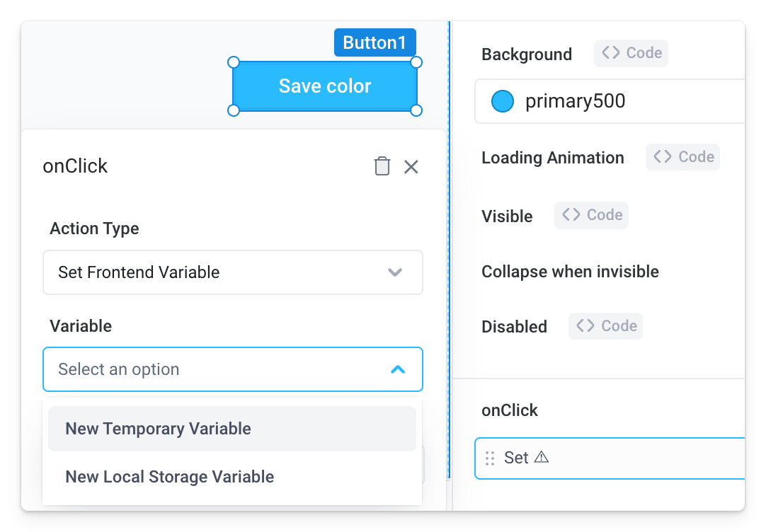Delete the onClick action with trash icon
Image resolution: width=766 pixels, height=532 pixels.
pyautogui.click(x=382, y=166)
